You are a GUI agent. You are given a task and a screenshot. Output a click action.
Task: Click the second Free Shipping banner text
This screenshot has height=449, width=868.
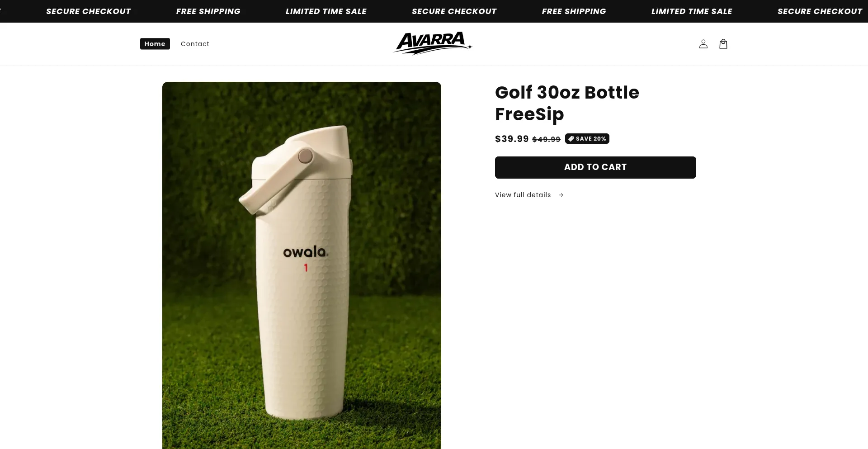pyautogui.click(x=574, y=11)
